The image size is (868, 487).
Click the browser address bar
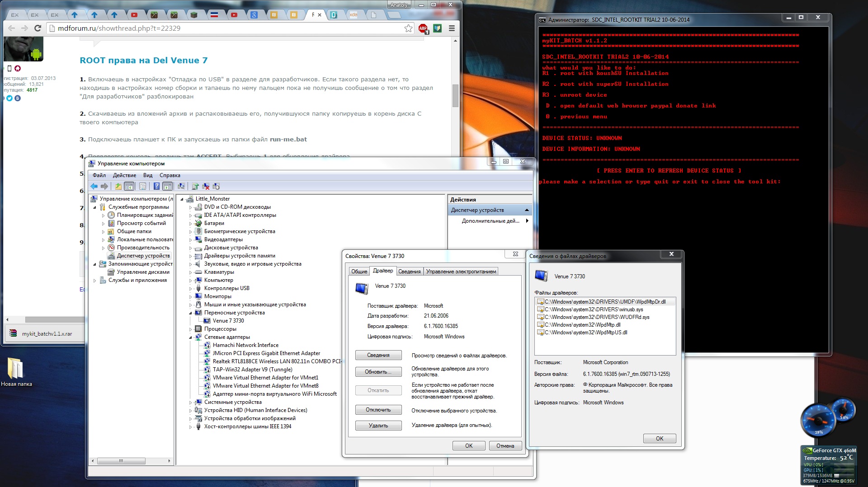[x=226, y=28]
